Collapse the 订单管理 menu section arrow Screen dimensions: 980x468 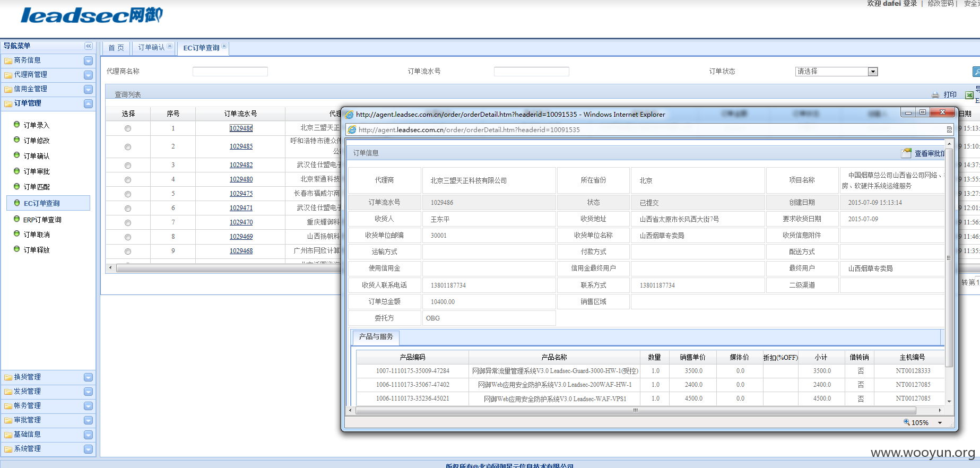(88, 104)
